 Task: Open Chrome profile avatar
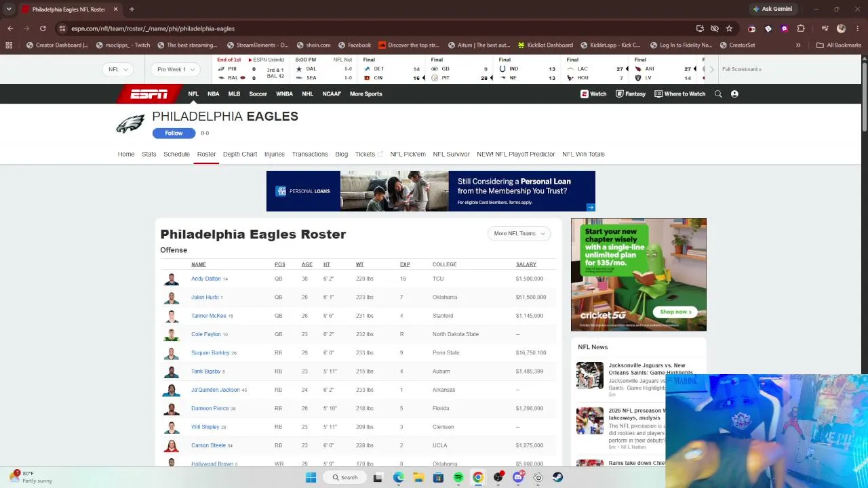(x=842, y=28)
